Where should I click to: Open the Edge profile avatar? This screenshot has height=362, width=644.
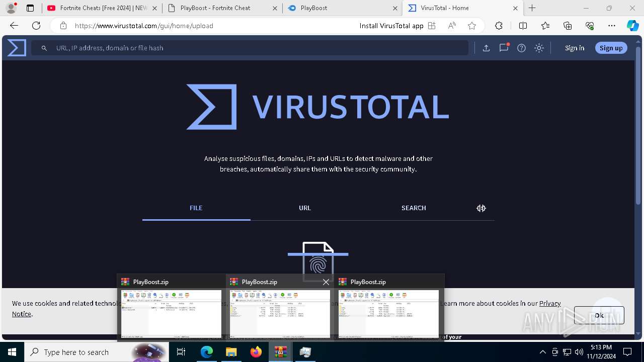[11, 8]
